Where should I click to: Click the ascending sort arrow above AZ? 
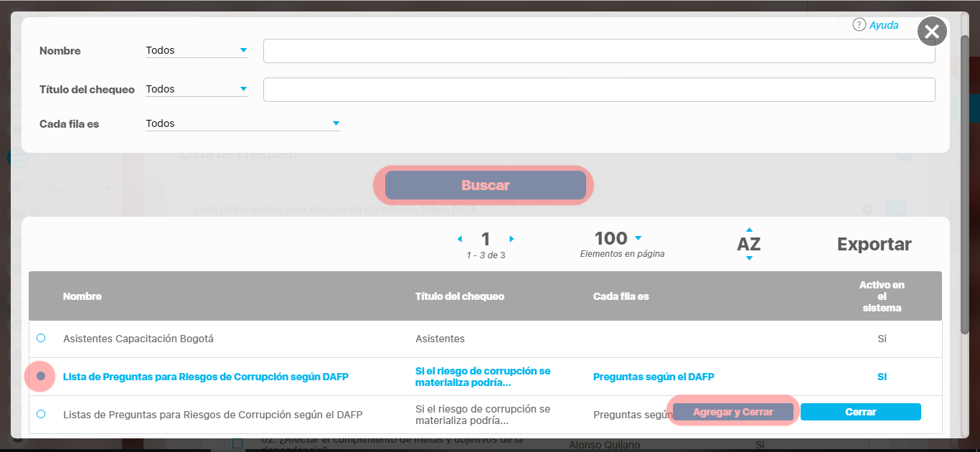(749, 230)
